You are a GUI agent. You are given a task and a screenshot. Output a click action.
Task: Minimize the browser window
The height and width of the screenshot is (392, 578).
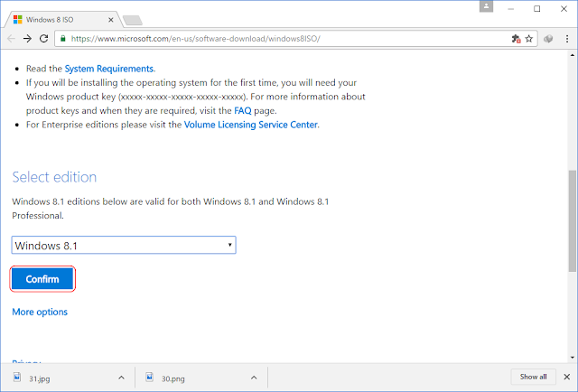(510, 8)
